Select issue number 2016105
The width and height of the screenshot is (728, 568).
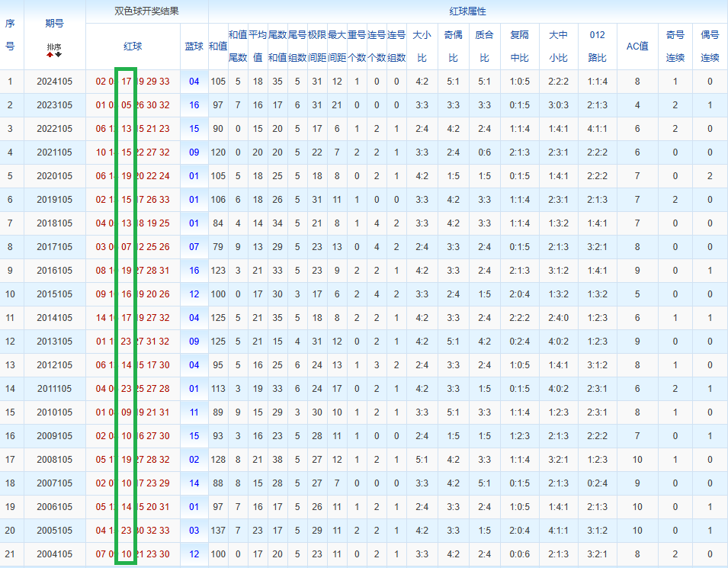55,271
